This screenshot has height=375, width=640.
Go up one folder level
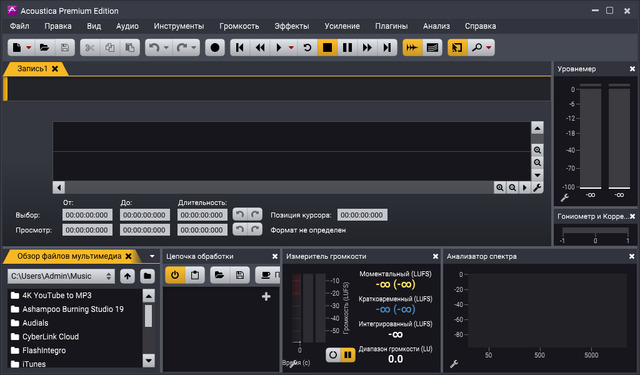(127, 276)
